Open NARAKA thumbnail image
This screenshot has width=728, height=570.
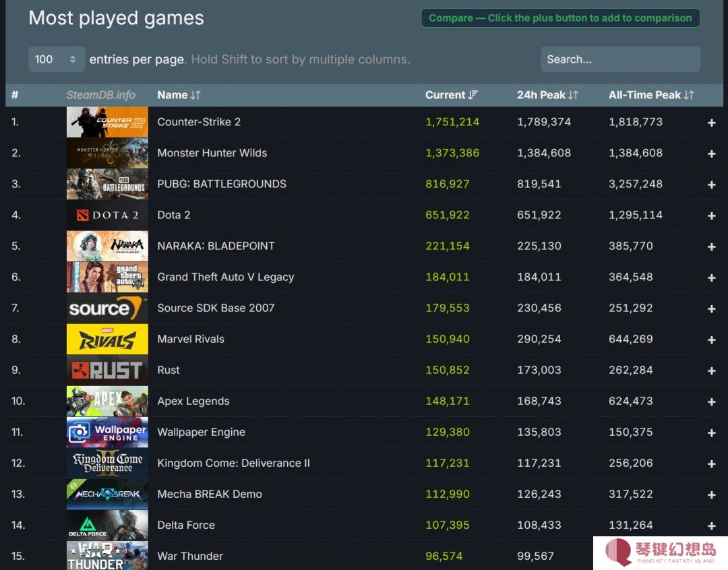pyautogui.click(x=107, y=246)
